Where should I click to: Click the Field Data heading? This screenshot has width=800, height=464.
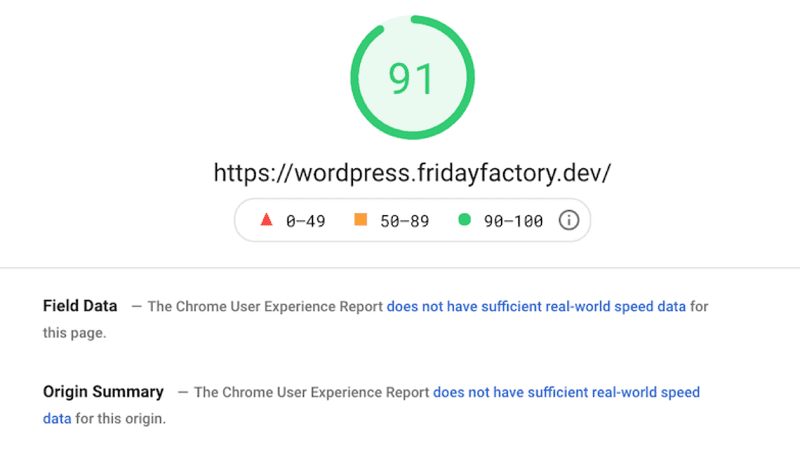[80, 306]
